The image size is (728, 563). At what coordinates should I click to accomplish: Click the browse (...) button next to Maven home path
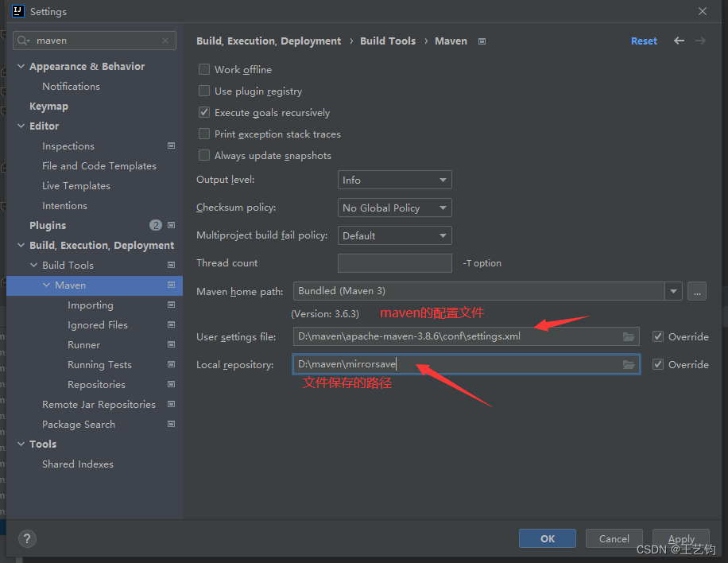click(696, 291)
